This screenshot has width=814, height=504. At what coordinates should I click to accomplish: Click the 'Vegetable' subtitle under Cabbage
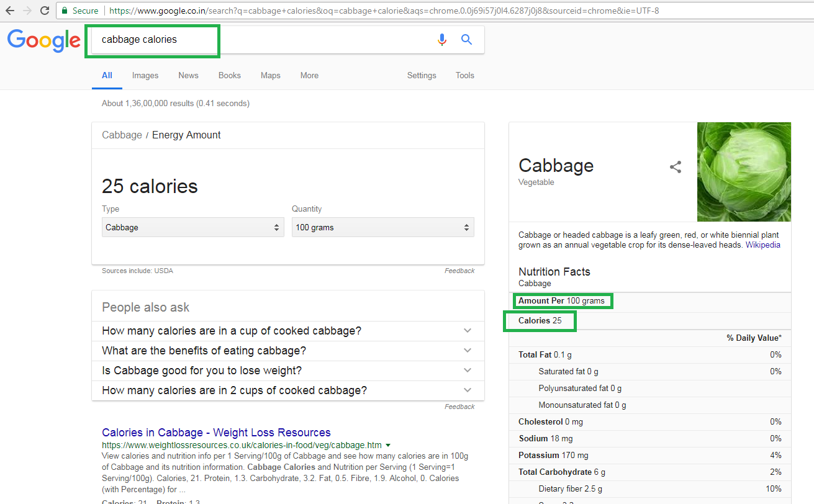pyautogui.click(x=536, y=182)
